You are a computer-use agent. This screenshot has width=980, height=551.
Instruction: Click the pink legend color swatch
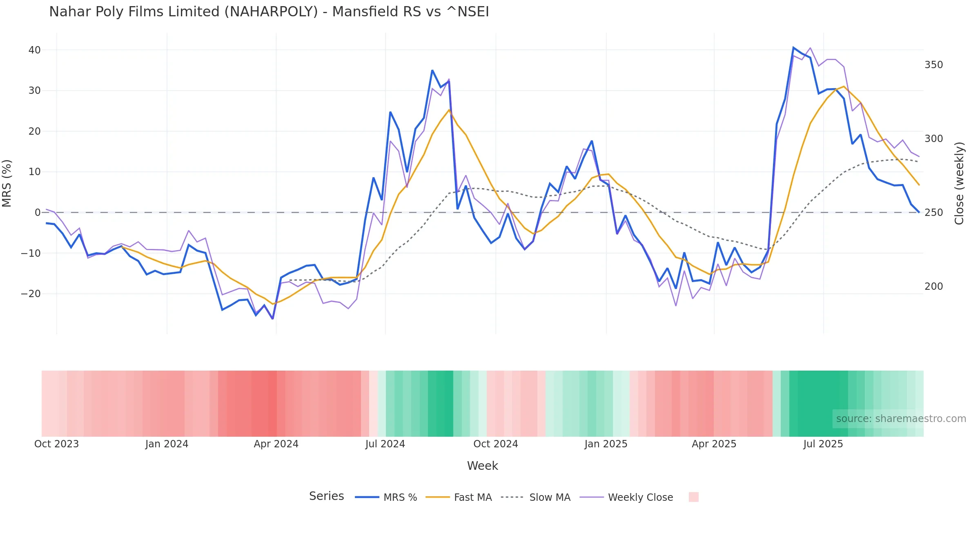[693, 497]
